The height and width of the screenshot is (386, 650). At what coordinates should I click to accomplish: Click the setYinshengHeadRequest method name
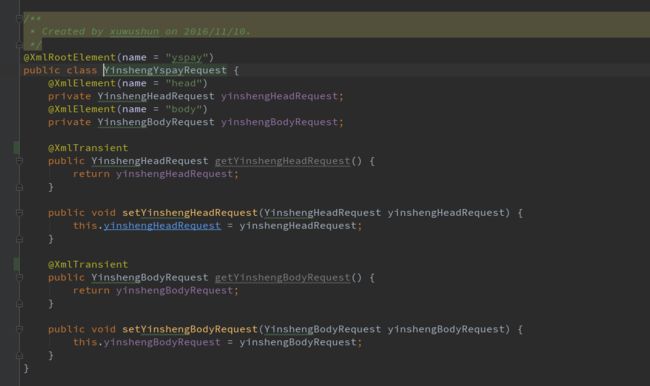pyautogui.click(x=190, y=213)
